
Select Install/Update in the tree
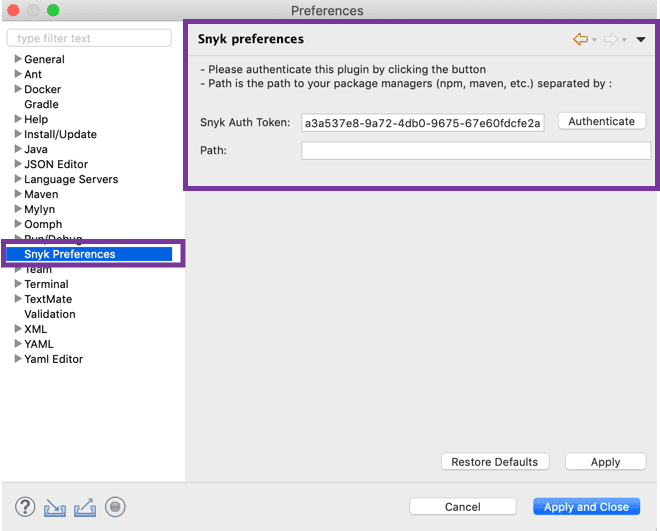coord(60,134)
